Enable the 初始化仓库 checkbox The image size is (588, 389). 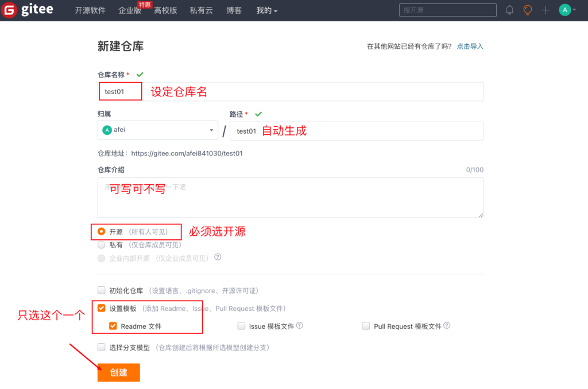pyautogui.click(x=102, y=290)
